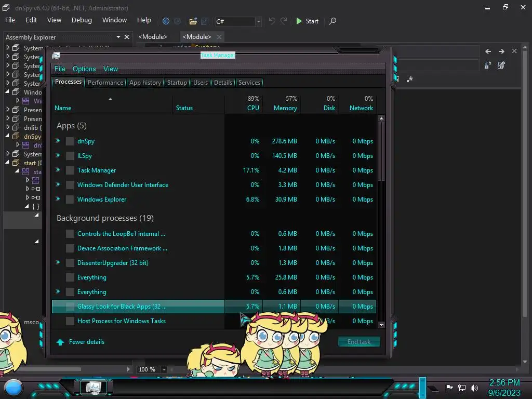Select Host Process for Windows Tasks row

214,321
